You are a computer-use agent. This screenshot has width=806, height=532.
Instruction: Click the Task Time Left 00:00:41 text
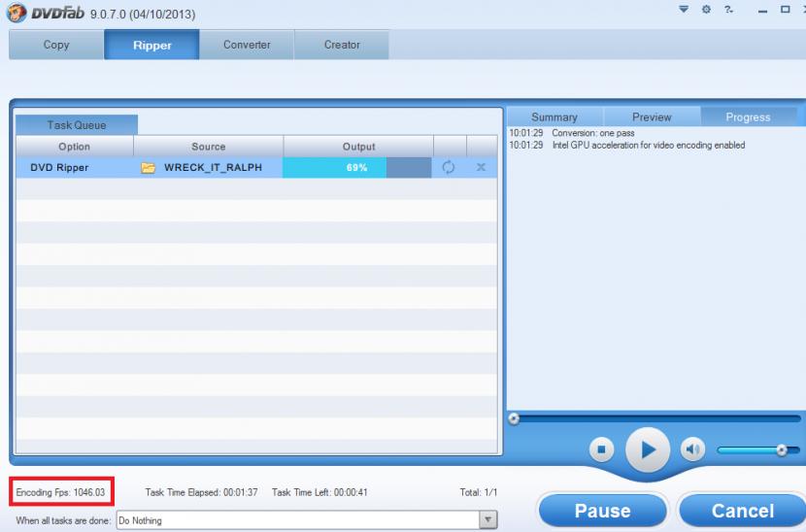pyautogui.click(x=319, y=492)
